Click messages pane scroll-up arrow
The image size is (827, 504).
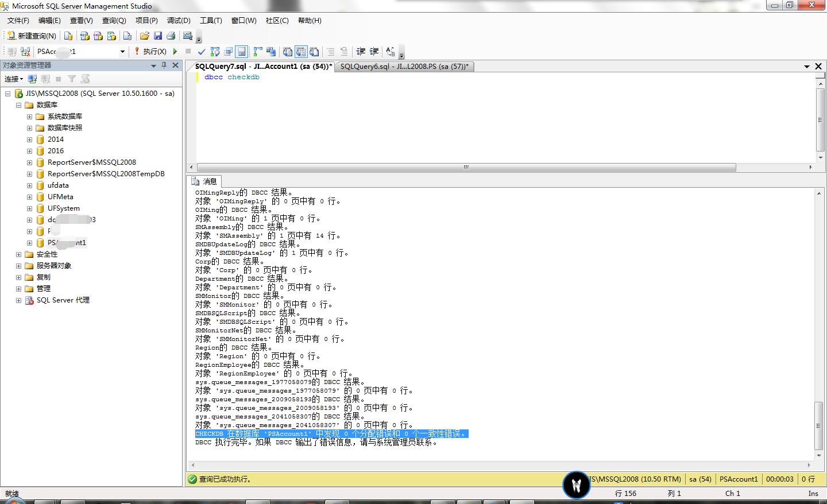click(819, 193)
